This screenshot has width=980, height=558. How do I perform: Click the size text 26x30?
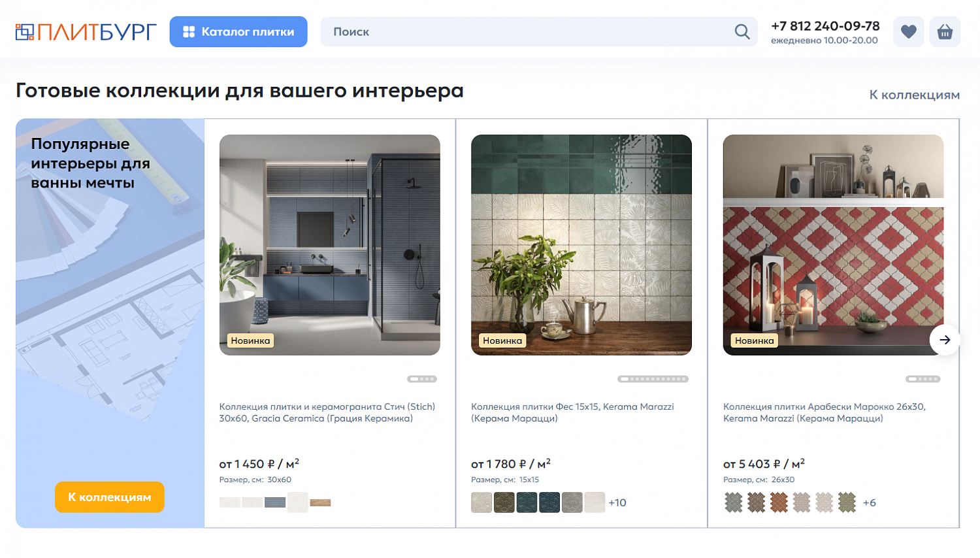point(783,480)
